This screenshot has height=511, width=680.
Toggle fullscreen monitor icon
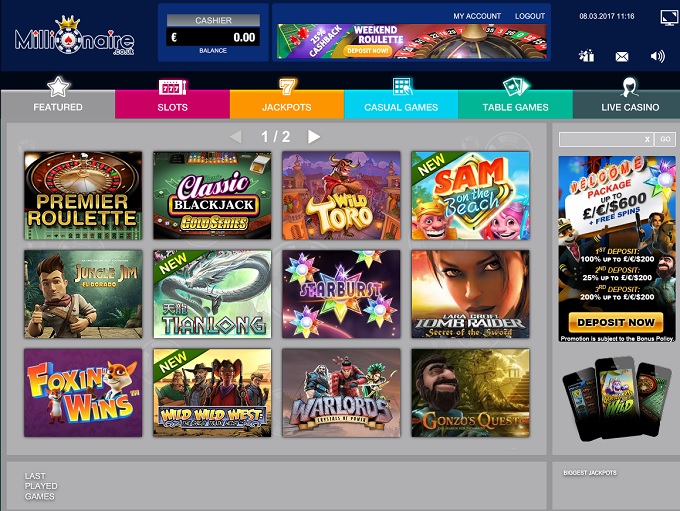pos(669,17)
